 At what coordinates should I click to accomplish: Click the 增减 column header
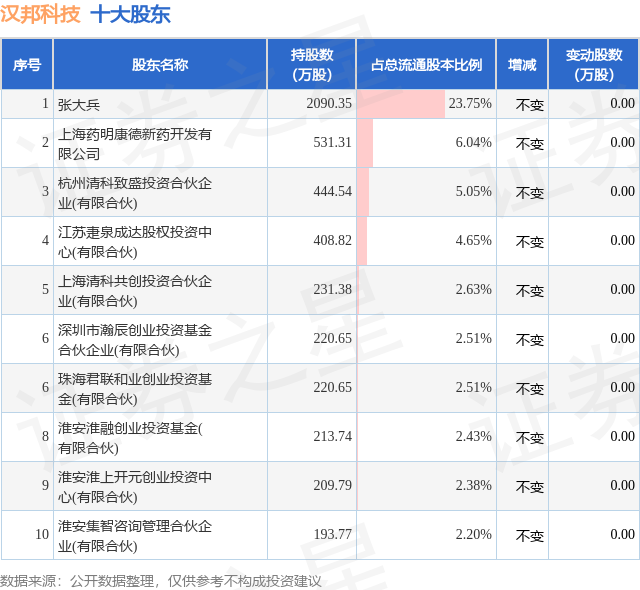click(x=522, y=64)
